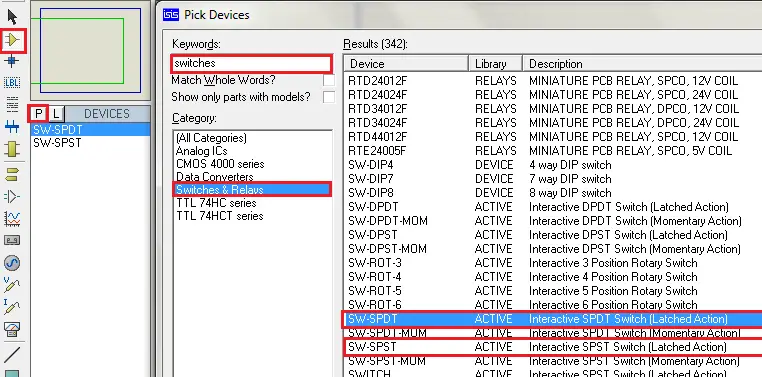
Task: Open Terminals Mode tool
Action: pos(12,173)
